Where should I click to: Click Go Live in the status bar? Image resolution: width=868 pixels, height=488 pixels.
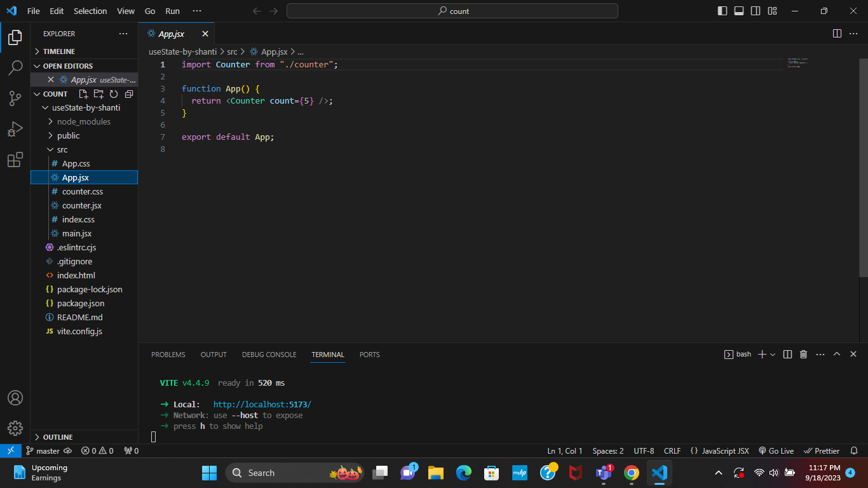(x=776, y=451)
